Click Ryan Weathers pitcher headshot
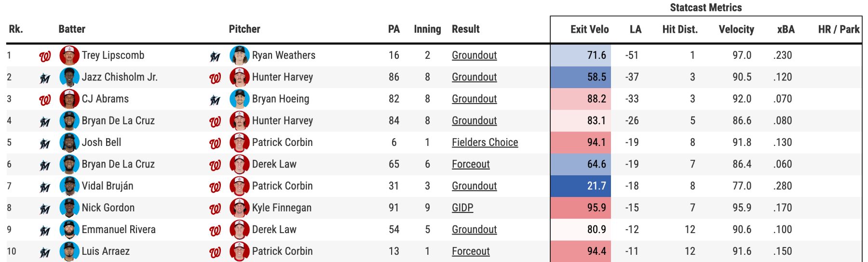Viewport: 868px width, 262px height. [239, 55]
